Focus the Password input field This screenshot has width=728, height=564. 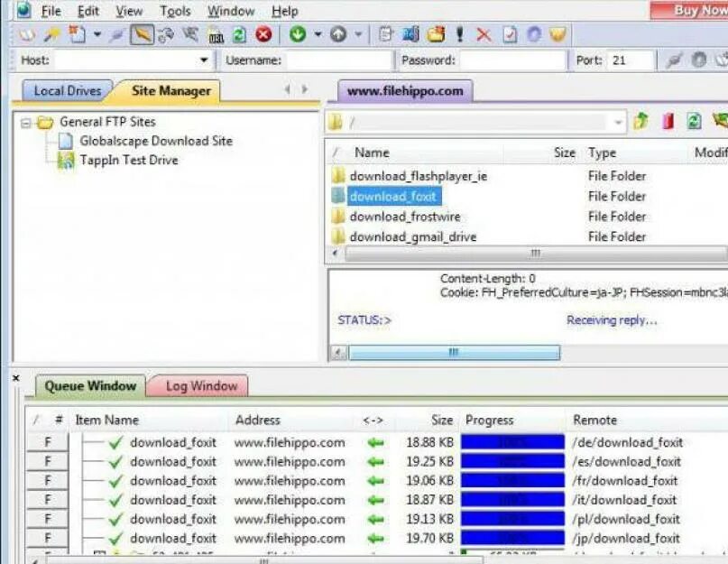pyautogui.click(x=513, y=60)
